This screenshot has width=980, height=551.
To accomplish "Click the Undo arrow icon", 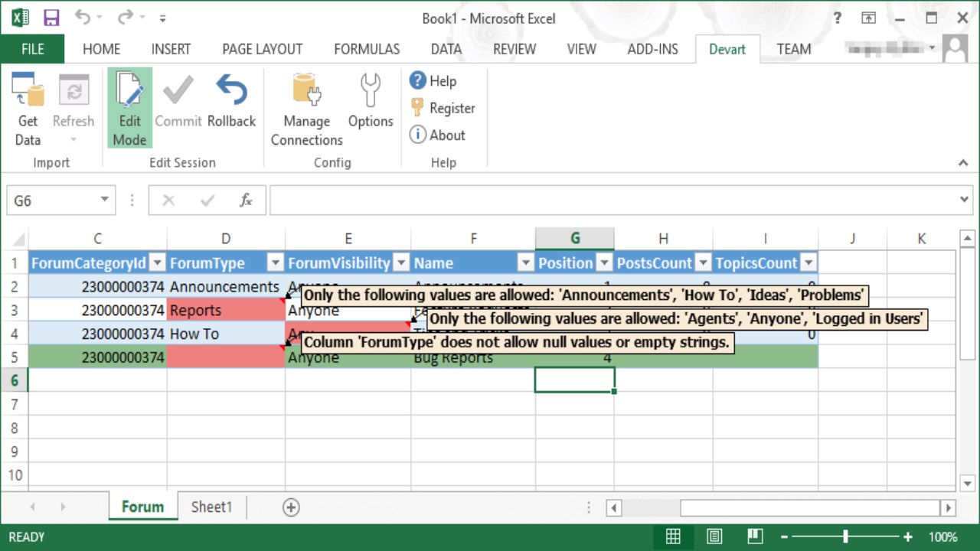I will (x=83, y=18).
